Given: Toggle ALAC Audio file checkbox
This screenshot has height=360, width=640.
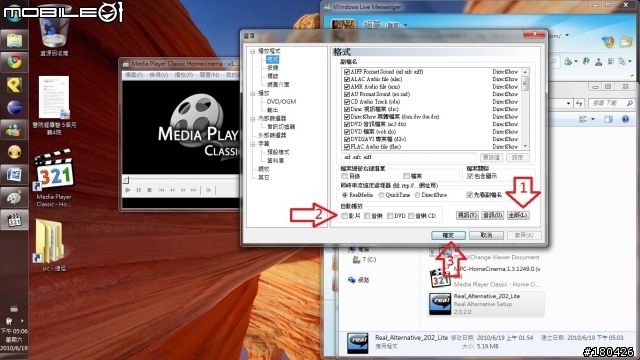Looking at the screenshot, I should pos(347,79).
